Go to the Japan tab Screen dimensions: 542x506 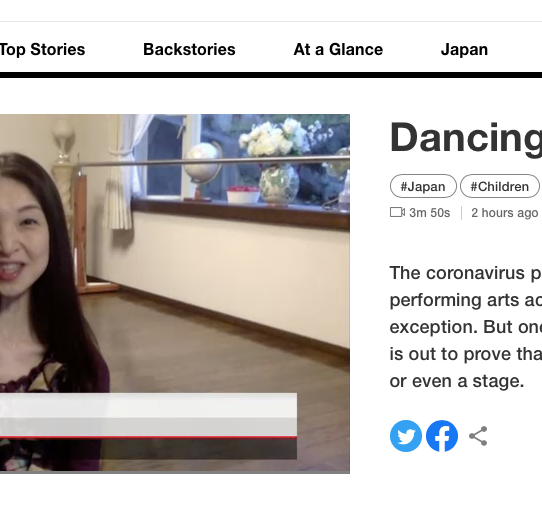pos(464,50)
